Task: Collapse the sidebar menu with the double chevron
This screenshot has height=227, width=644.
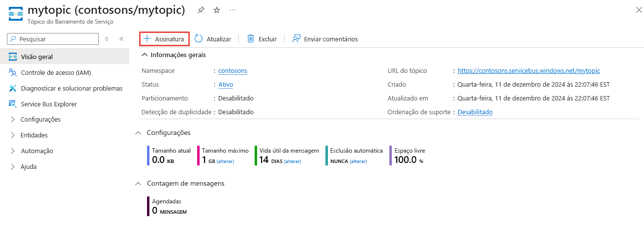Action: (121, 39)
